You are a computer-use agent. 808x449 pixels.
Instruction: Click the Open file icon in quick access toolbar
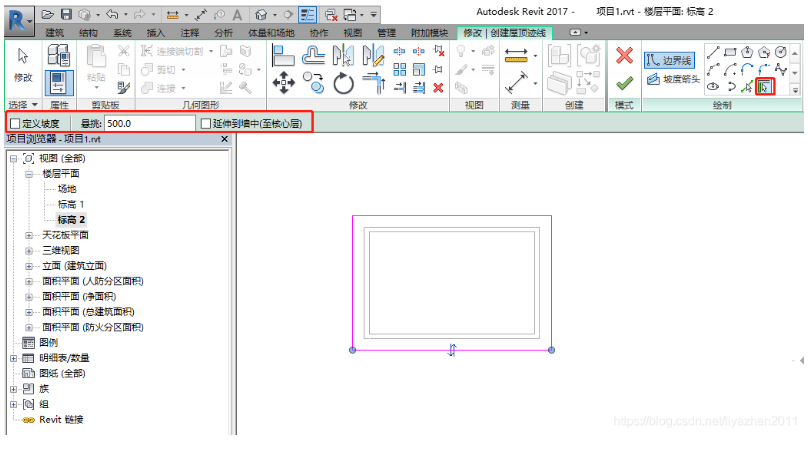click(48, 14)
